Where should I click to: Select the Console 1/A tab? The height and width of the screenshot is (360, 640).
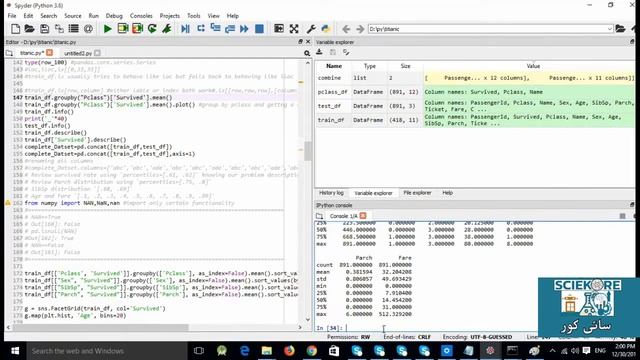click(x=343, y=216)
